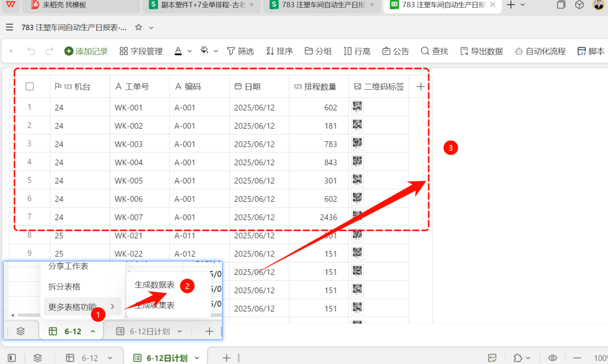Open a new tab with the plus button
The height and width of the screenshot is (364, 608).
point(511,5)
